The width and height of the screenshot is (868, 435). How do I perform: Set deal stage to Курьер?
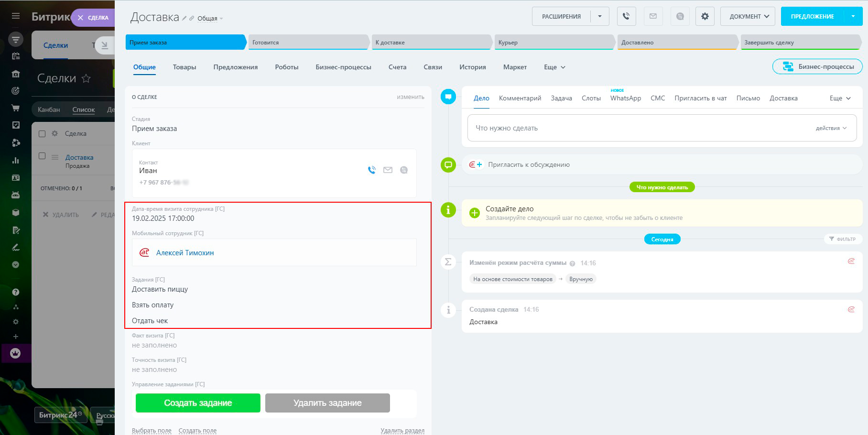(x=554, y=42)
